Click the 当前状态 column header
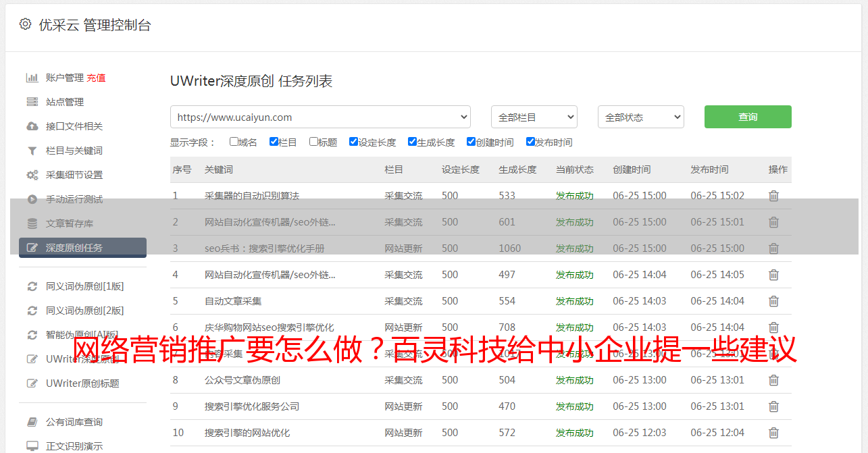Viewport: 868px width, 453px height. pos(575,169)
